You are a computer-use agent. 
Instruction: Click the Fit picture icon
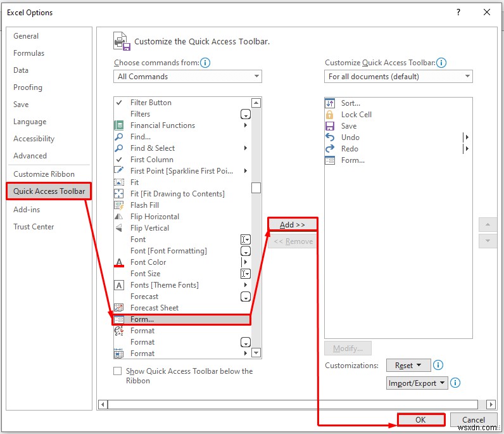119,182
